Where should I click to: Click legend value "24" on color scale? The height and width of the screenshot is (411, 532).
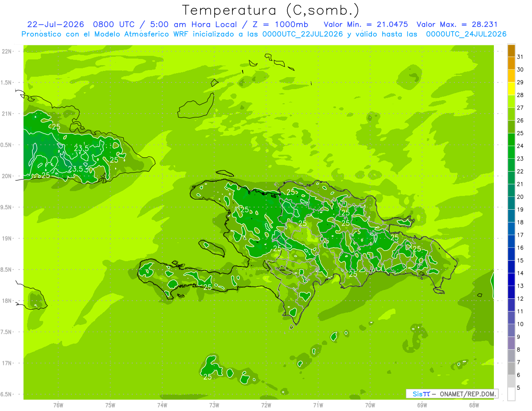click(x=520, y=146)
